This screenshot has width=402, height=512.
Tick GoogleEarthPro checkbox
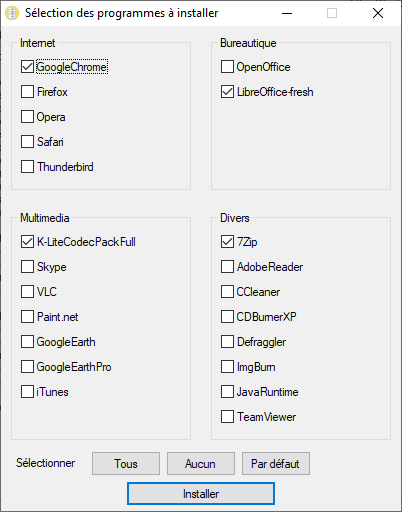click(x=27, y=367)
